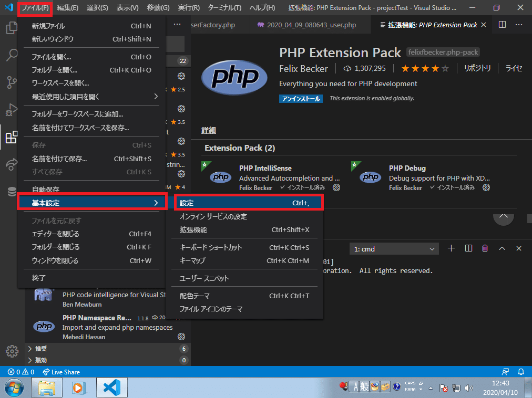The image size is (532, 398).
Task: Close the PHP Extension Pack tab
Action: tap(484, 25)
